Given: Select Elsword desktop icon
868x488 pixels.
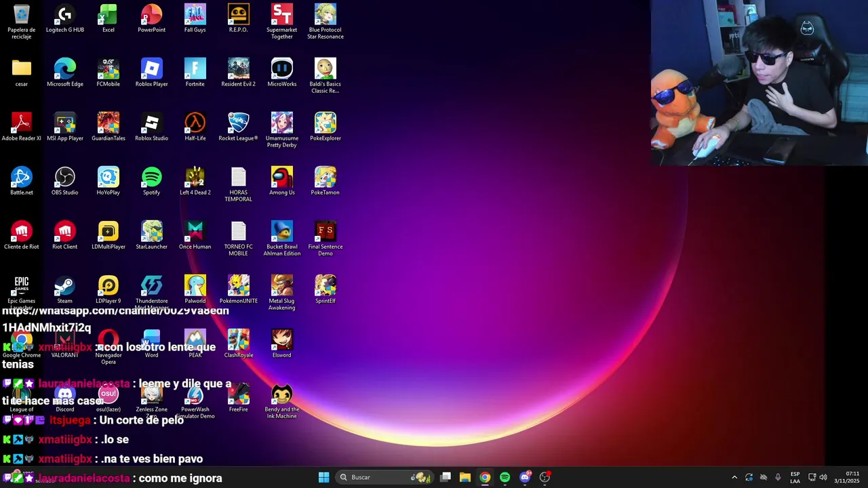Looking at the screenshot, I should pos(282,344).
